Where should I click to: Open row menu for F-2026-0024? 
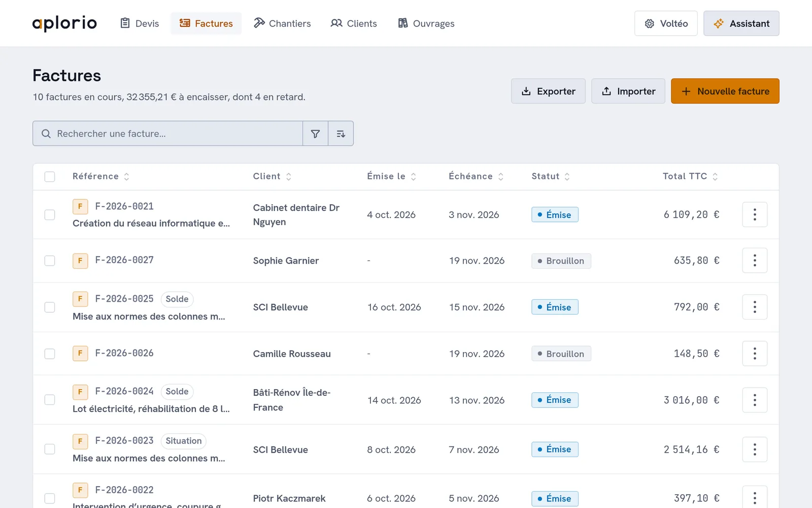point(755,400)
